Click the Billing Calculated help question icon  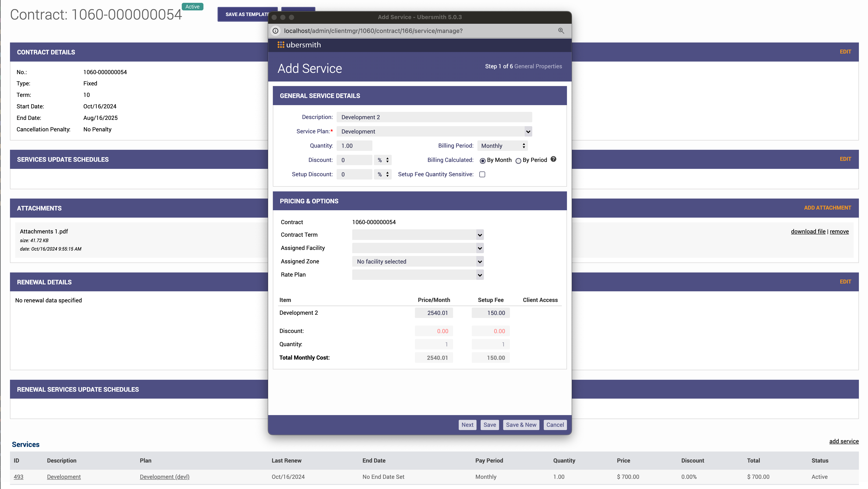553,159
